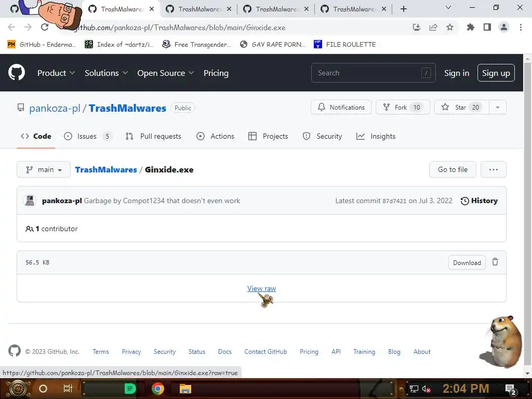Click the address bar URL
This screenshot has height=399, width=532.
(180, 28)
